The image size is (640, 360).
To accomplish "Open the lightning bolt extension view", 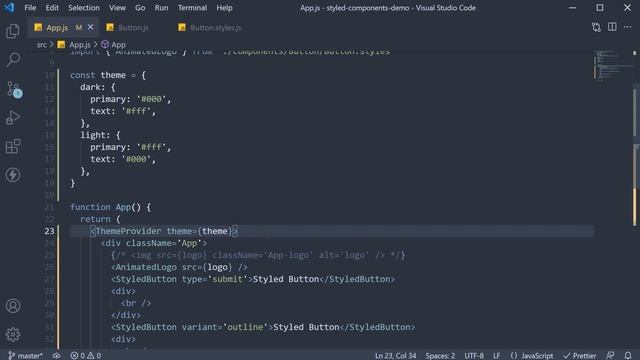I will pos(13,175).
